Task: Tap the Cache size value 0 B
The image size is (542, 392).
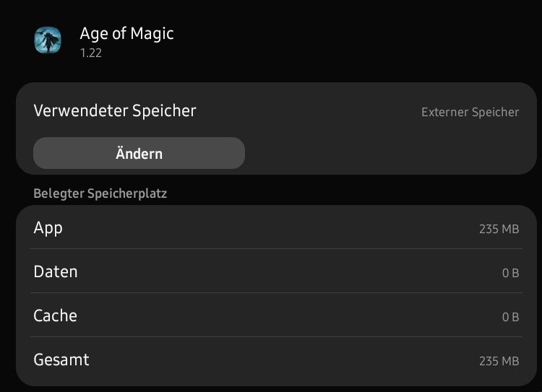Action: click(510, 317)
